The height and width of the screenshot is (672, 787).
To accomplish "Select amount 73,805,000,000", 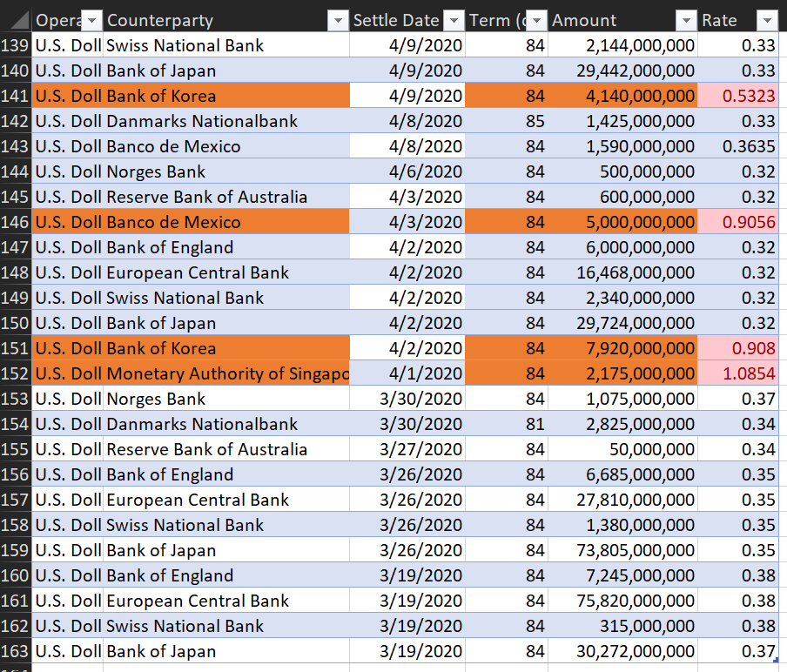I will pyautogui.click(x=622, y=550).
